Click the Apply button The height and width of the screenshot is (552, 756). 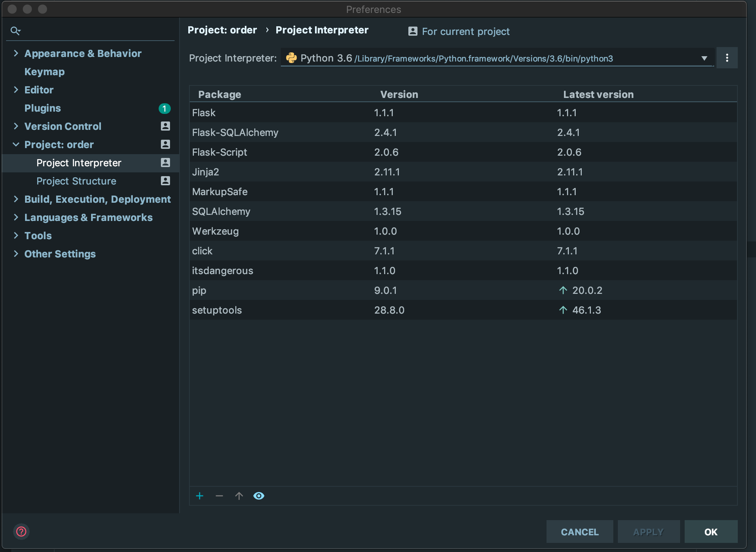click(649, 532)
